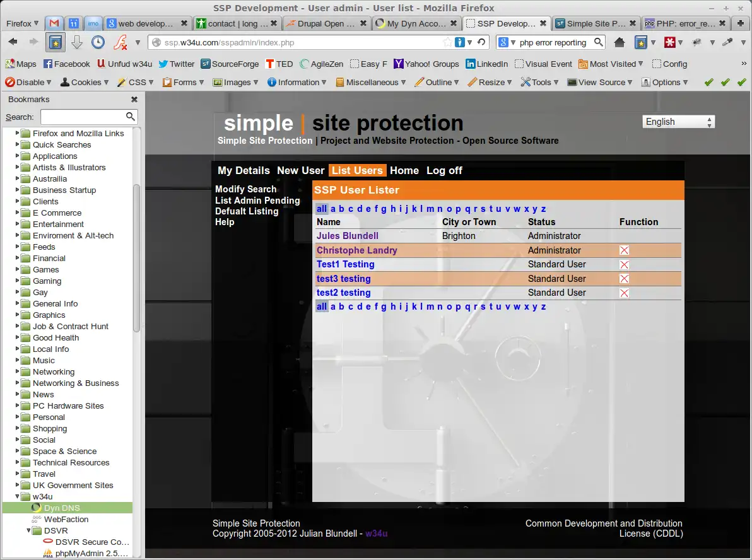Filter users by 'all' in top alphabet

click(x=322, y=209)
